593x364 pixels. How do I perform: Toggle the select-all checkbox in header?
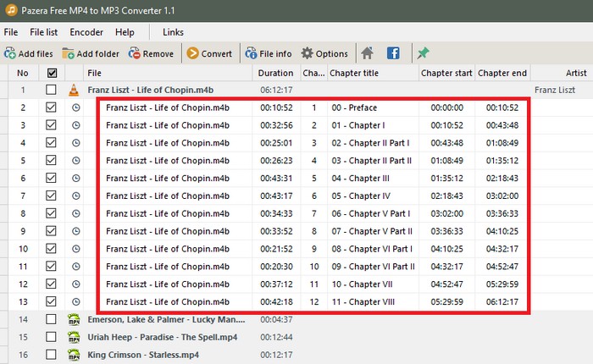pyautogui.click(x=53, y=73)
